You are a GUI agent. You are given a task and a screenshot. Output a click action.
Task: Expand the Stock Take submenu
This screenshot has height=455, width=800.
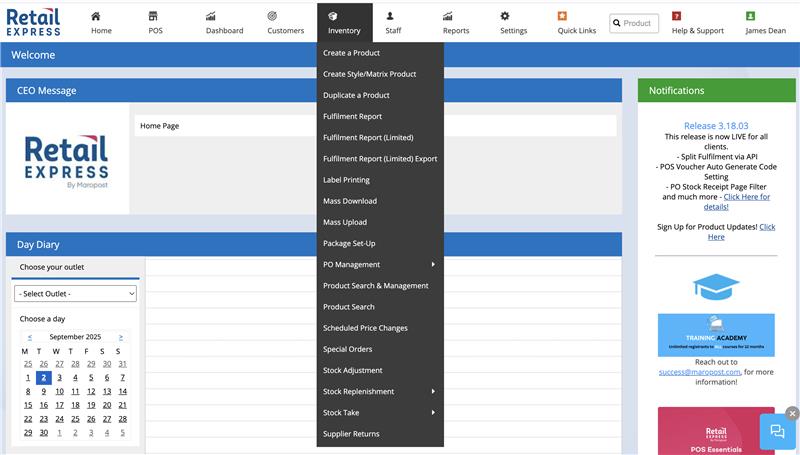tap(380, 413)
